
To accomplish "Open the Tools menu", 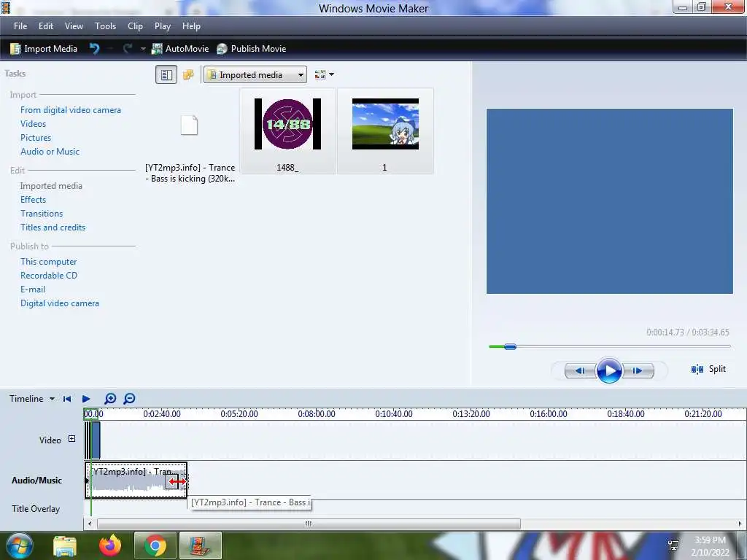I will (105, 26).
